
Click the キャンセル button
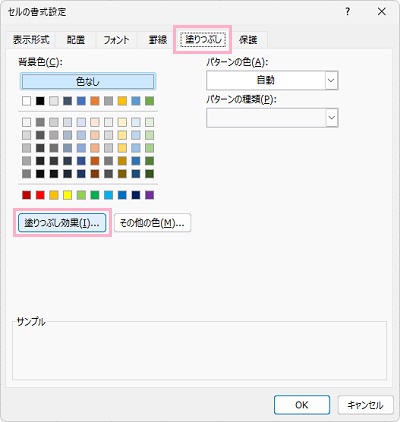coord(365,405)
